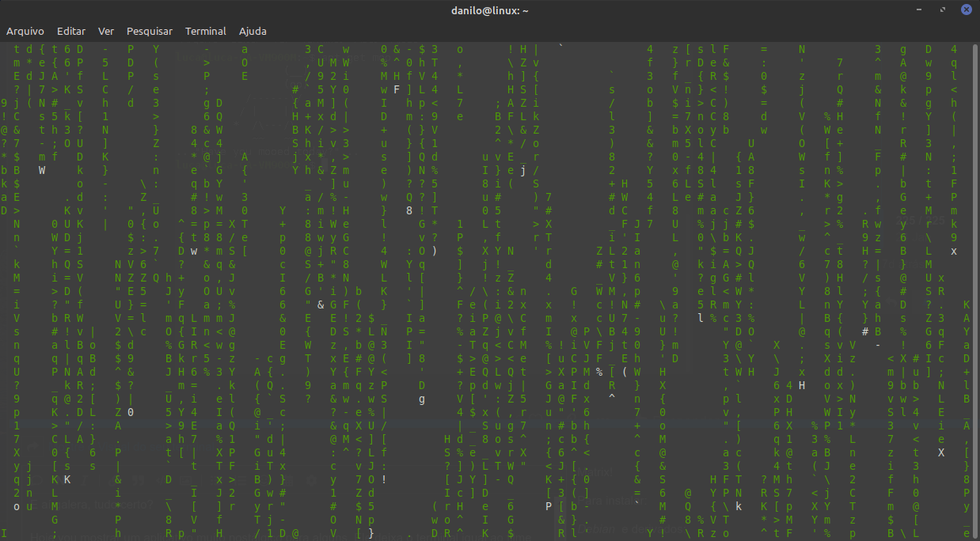Click the white 8 digit in the center
980x541 pixels.
409,210
